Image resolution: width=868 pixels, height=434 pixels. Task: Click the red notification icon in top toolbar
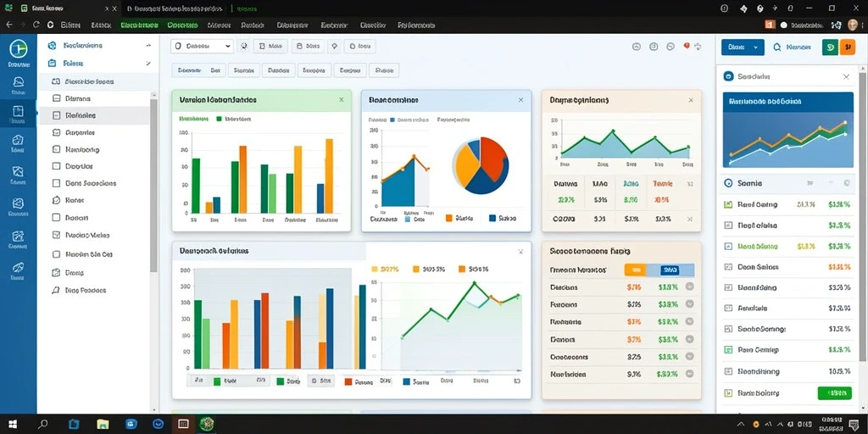687,47
